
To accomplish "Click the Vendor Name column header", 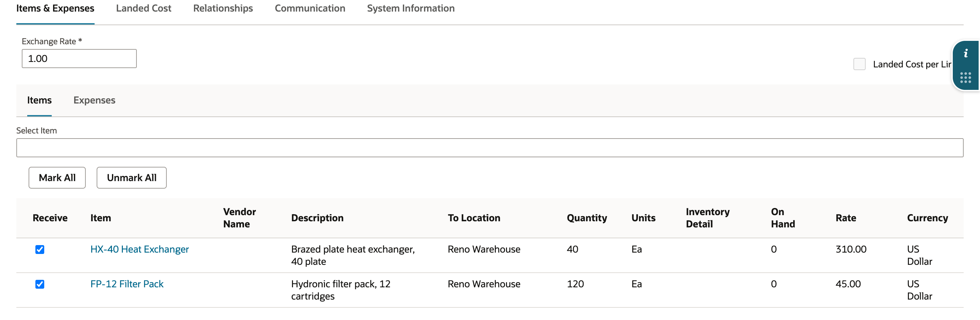I will pyautogui.click(x=240, y=218).
